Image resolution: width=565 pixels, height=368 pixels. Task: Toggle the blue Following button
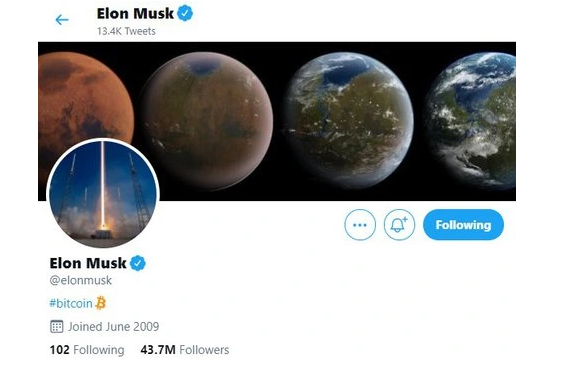[463, 225]
